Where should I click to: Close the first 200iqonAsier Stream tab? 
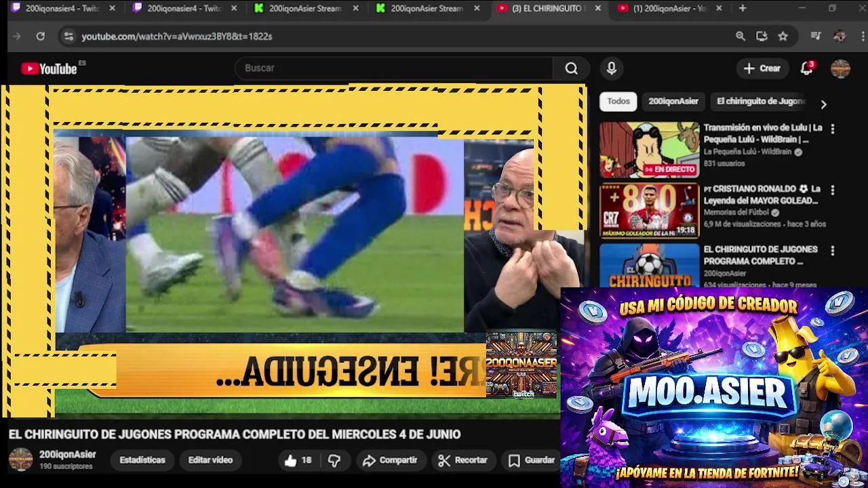tap(355, 8)
